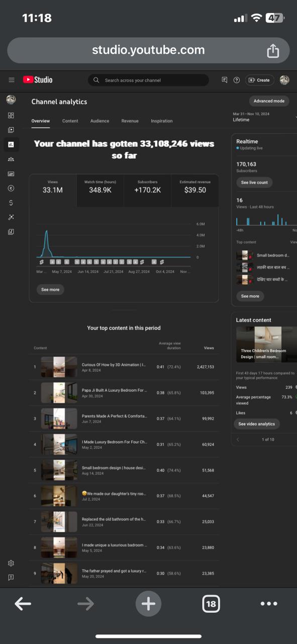
Task: Select the Views 33.1M metric card
Action: [x=53, y=191]
